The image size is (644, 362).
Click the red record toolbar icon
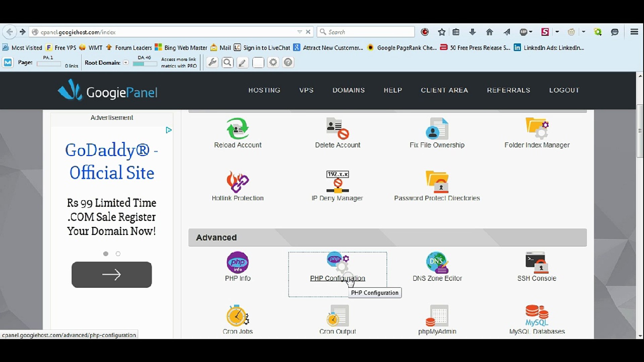click(x=425, y=32)
